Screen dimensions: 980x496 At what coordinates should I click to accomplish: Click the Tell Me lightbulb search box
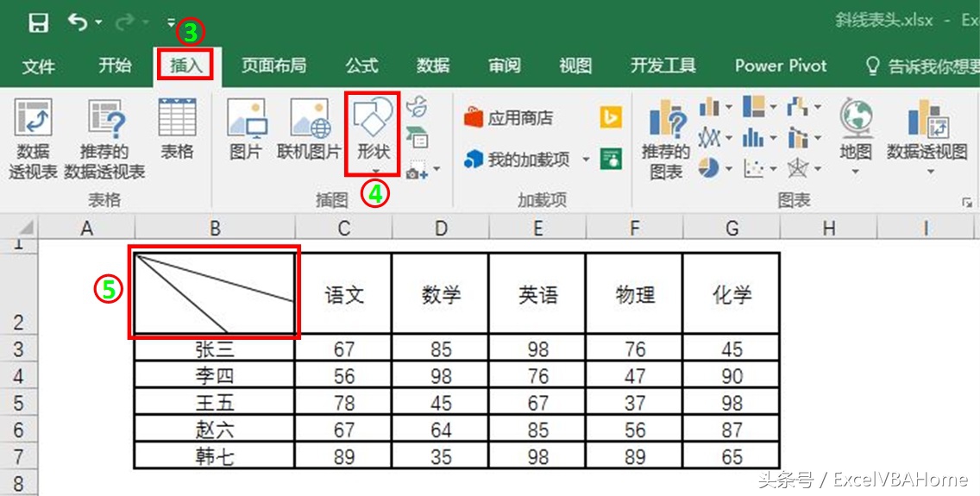920,66
